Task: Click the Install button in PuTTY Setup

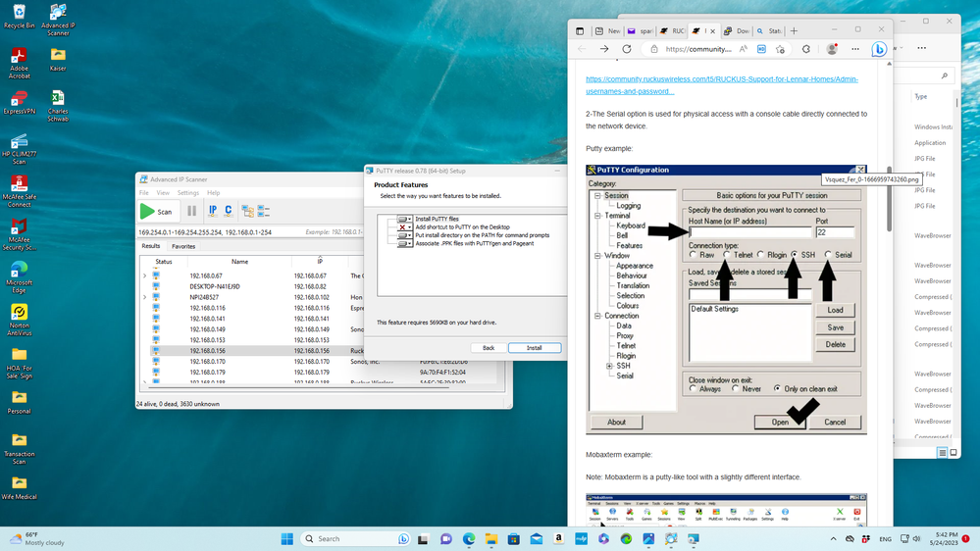Action: click(x=535, y=348)
